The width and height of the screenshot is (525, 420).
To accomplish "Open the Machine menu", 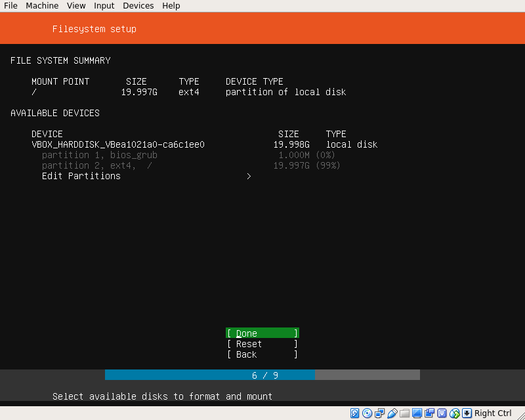I will pyautogui.click(x=42, y=6).
